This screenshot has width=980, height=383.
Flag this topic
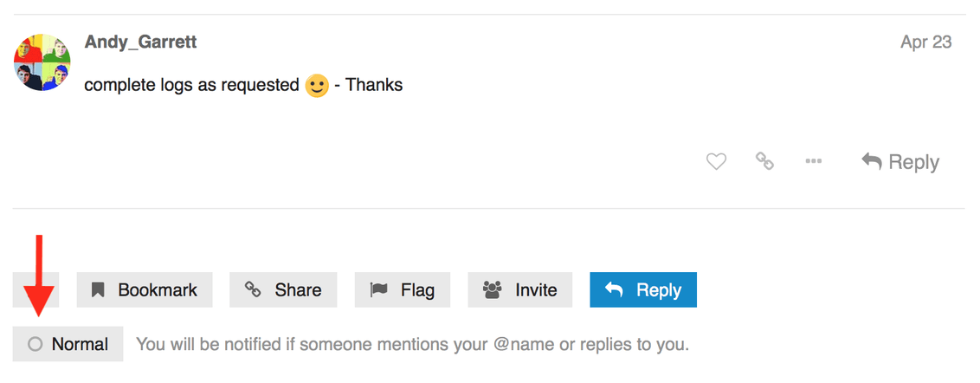point(403,290)
